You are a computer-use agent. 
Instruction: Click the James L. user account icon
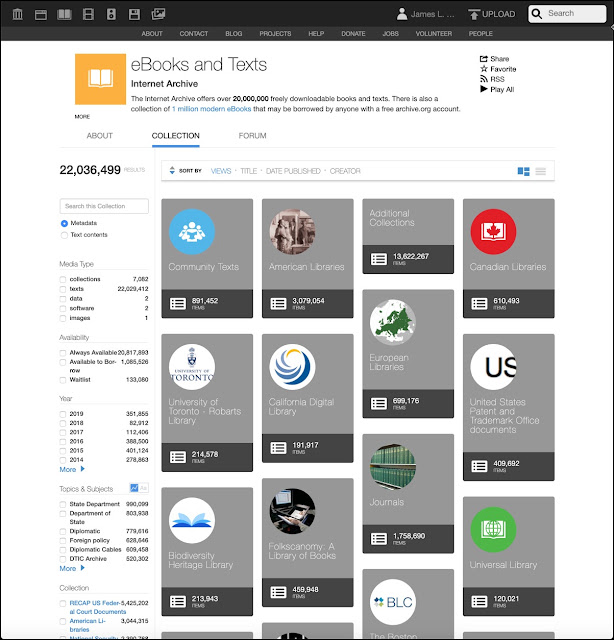(402, 14)
